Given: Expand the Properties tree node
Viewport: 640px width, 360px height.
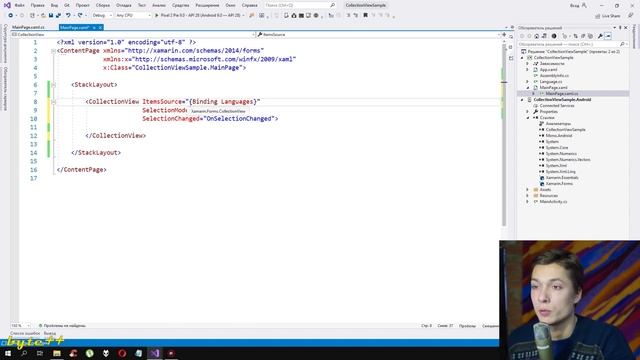Looking at the screenshot, I should click(x=528, y=112).
